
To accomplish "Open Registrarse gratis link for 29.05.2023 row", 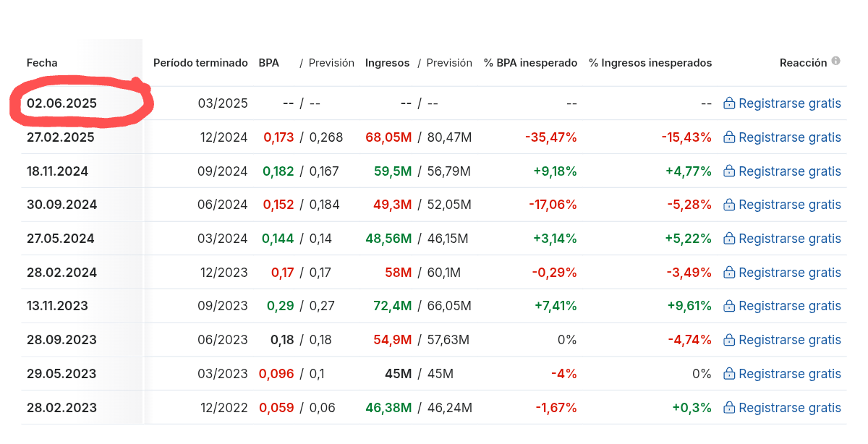I will point(790,374).
